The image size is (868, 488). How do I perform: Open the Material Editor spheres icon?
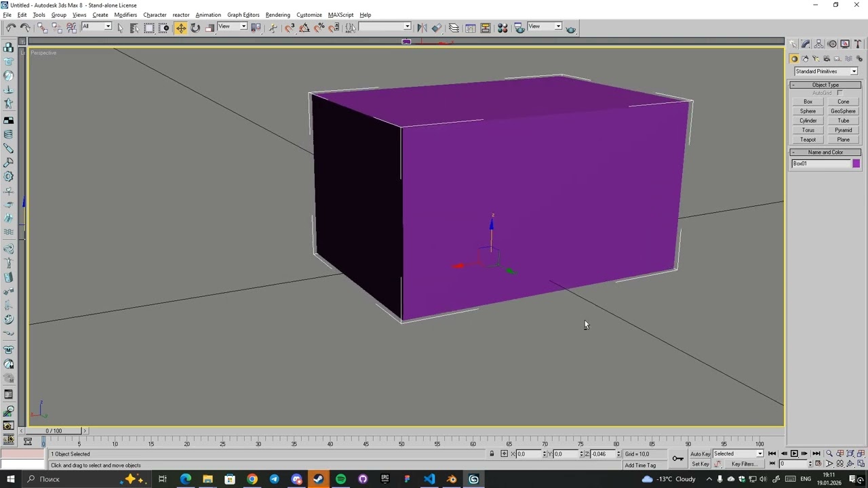tap(502, 28)
